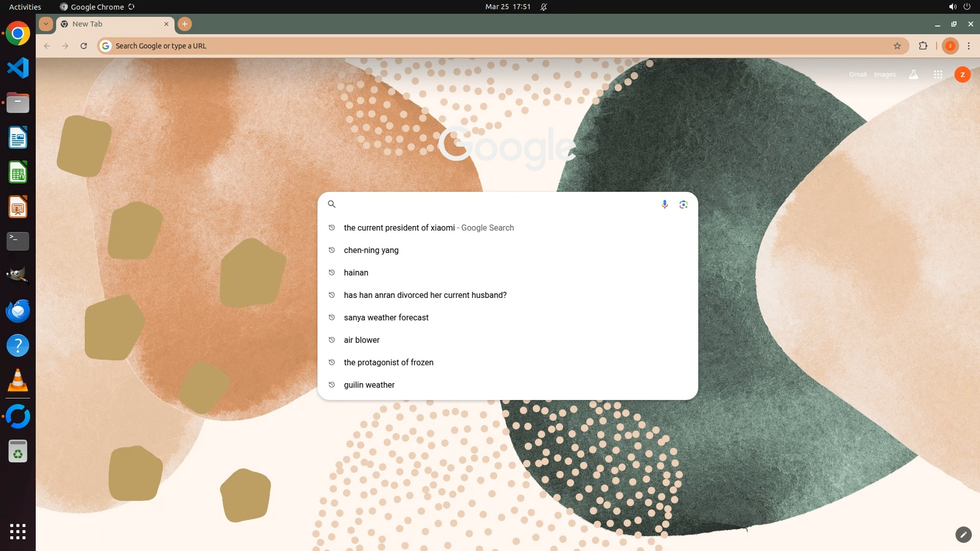This screenshot has height=551, width=980.
Task: Click the voice search microphone icon
Action: tap(665, 205)
